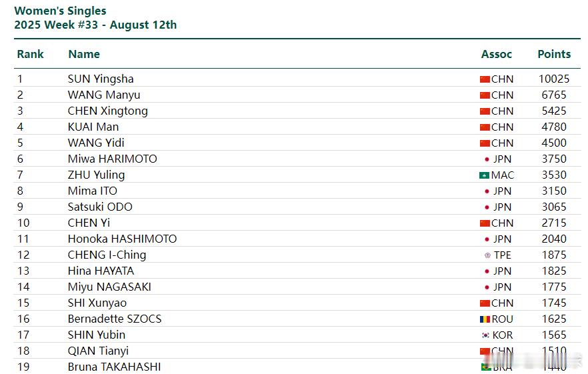
Task: Click the 10025 points value
Action: 554,79
